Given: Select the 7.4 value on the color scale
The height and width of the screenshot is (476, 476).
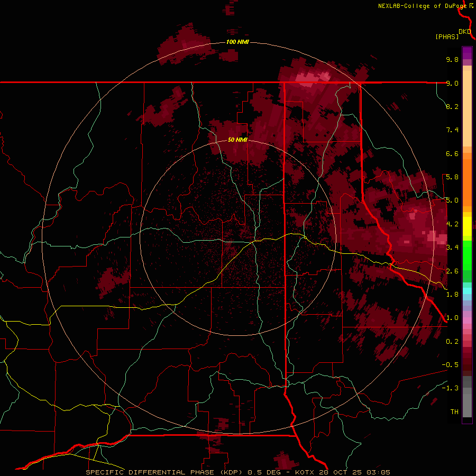Looking at the screenshot, I should [452, 130].
